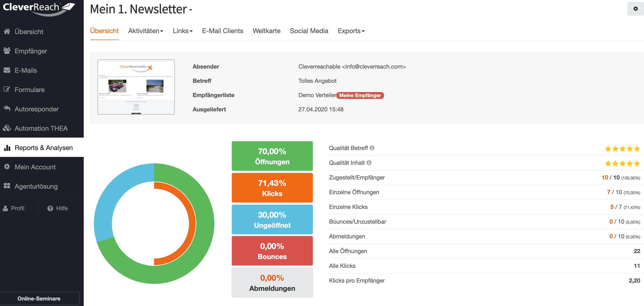The width and height of the screenshot is (644, 306).
Task: Open Reports & Analysen in the sidebar
Action: pyautogui.click(x=42, y=147)
